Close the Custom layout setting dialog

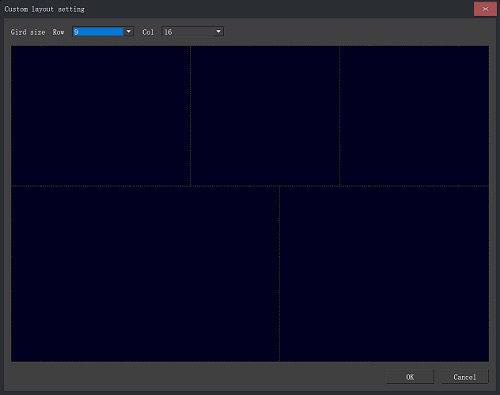[x=485, y=9]
